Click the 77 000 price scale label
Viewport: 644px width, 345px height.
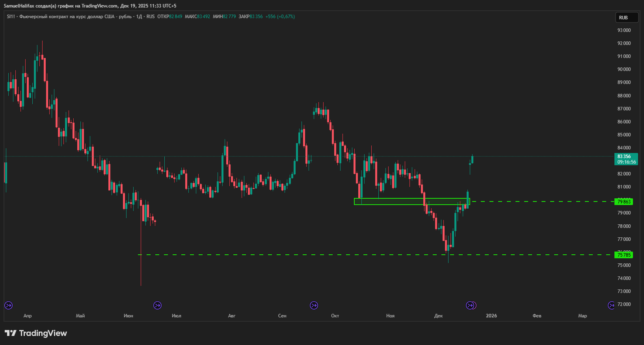624,239
